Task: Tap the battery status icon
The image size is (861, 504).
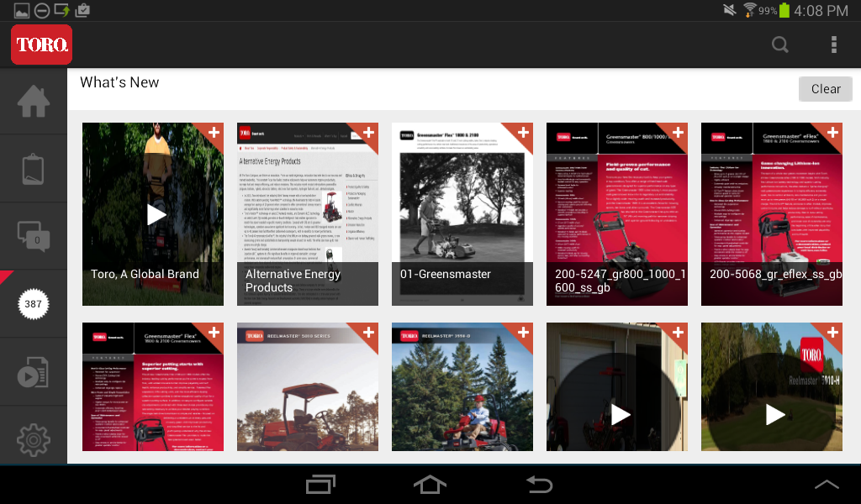Action: point(784,10)
